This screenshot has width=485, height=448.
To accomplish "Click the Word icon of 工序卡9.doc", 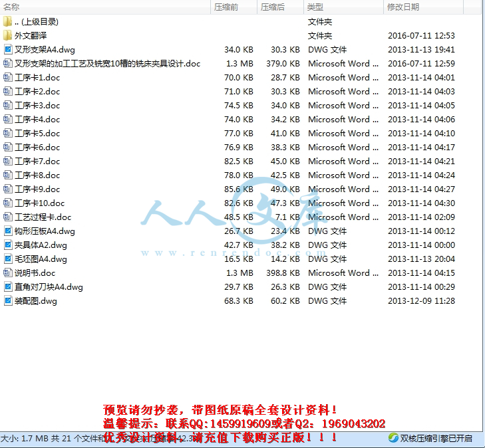I will click(8, 189).
